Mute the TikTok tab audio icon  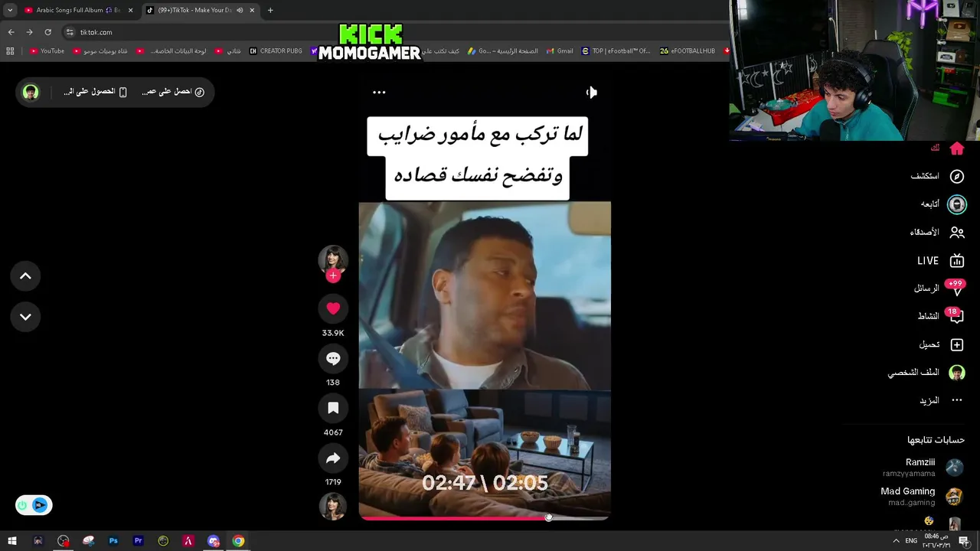[240, 10]
